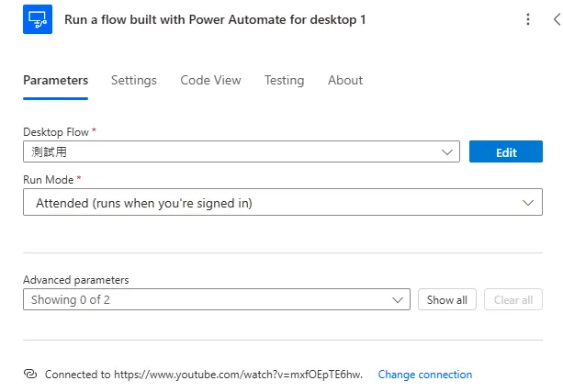The height and width of the screenshot is (392, 563).
Task: Click the Showing 0 of 2 field
Action: pyautogui.click(x=77, y=300)
